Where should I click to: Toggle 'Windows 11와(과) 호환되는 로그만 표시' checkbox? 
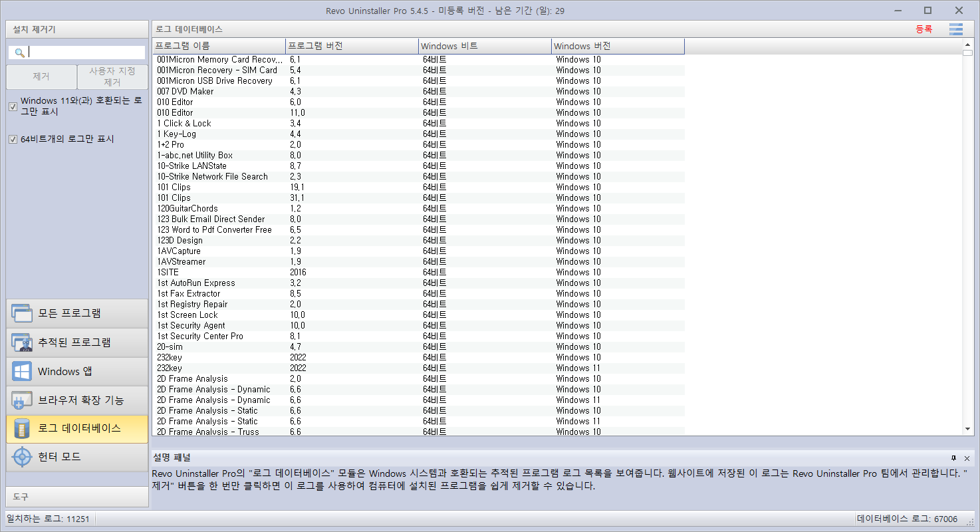(13, 106)
